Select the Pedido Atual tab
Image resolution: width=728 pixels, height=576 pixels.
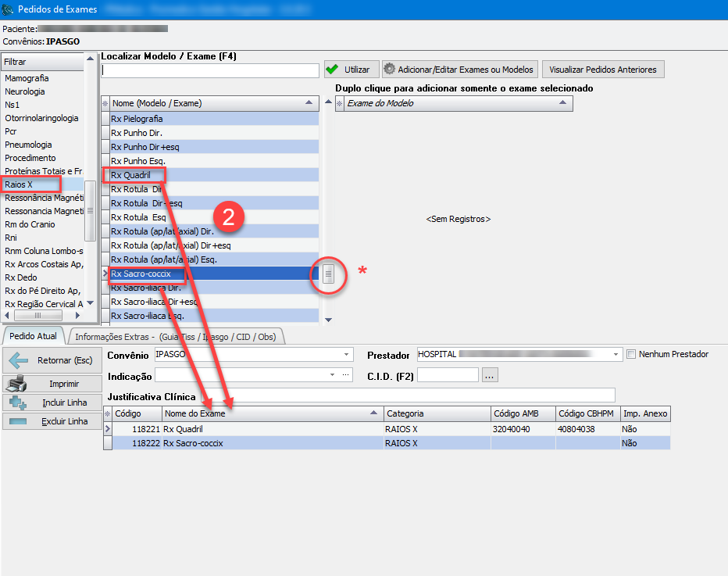coord(34,337)
